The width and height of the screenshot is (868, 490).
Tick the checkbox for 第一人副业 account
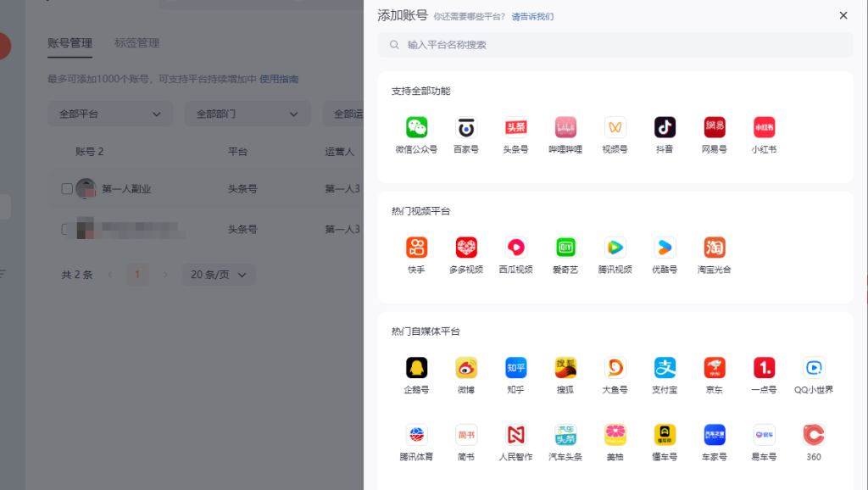click(67, 189)
